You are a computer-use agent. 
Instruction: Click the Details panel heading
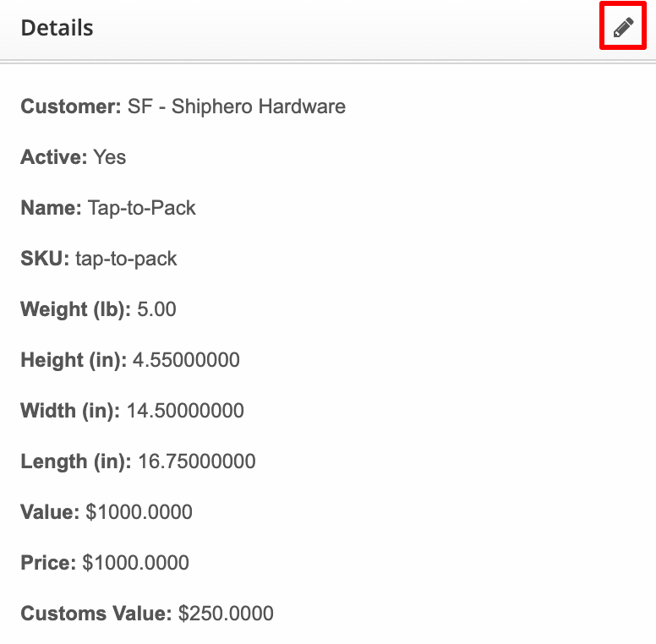(x=57, y=28)
